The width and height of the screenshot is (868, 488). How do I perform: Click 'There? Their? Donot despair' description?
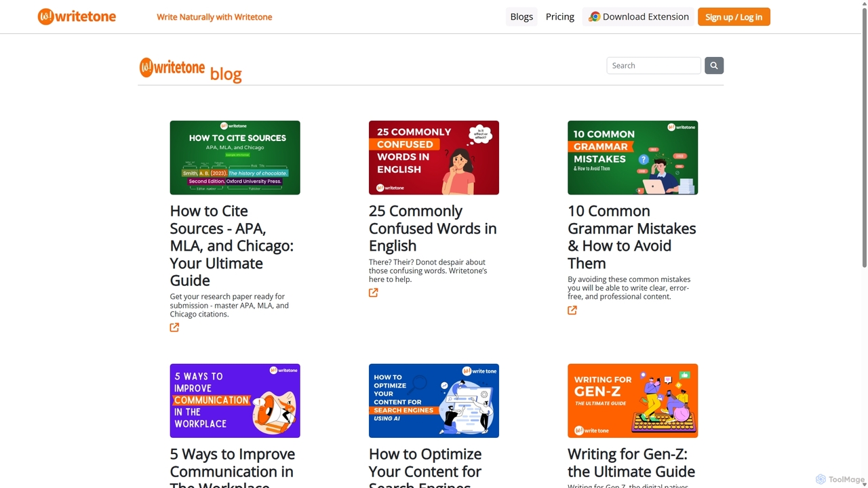(428, 270)
